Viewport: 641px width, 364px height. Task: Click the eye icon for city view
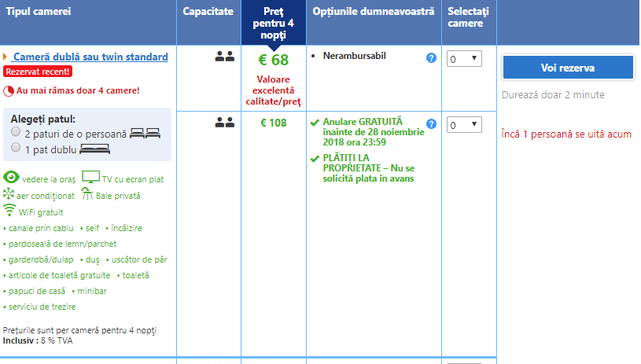12,178
